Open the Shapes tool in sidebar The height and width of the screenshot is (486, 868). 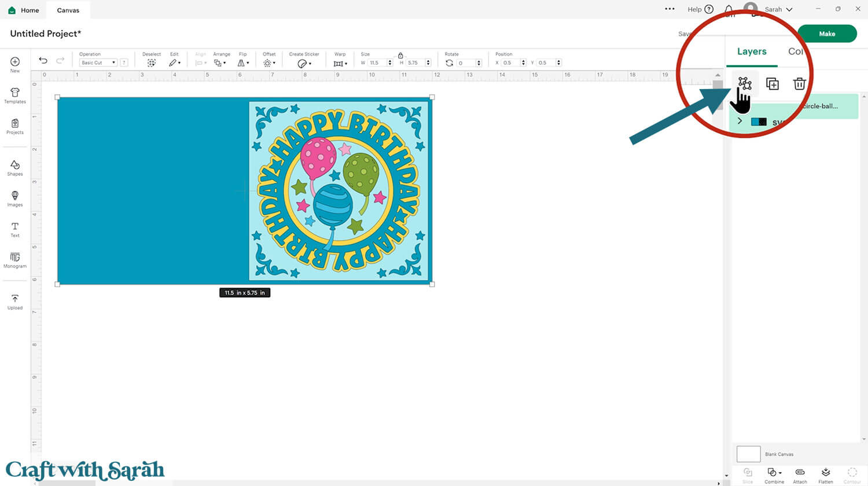pos(15,168)
